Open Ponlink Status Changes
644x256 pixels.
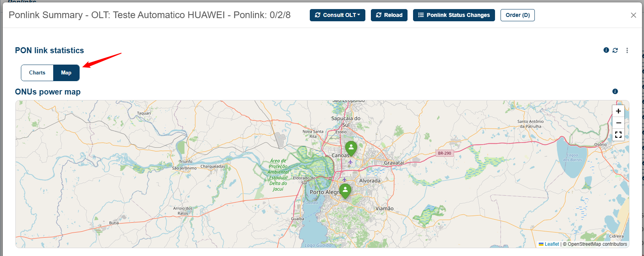(x=454, y=15)
